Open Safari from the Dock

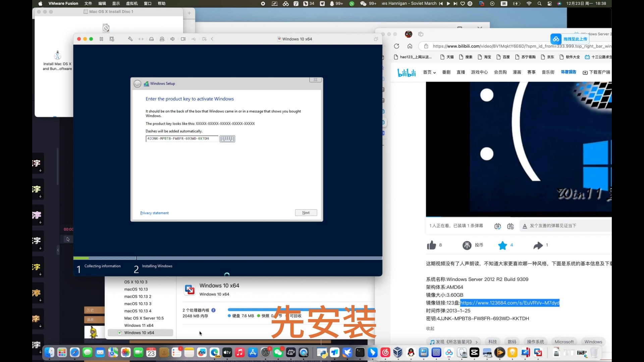(75, 352)
